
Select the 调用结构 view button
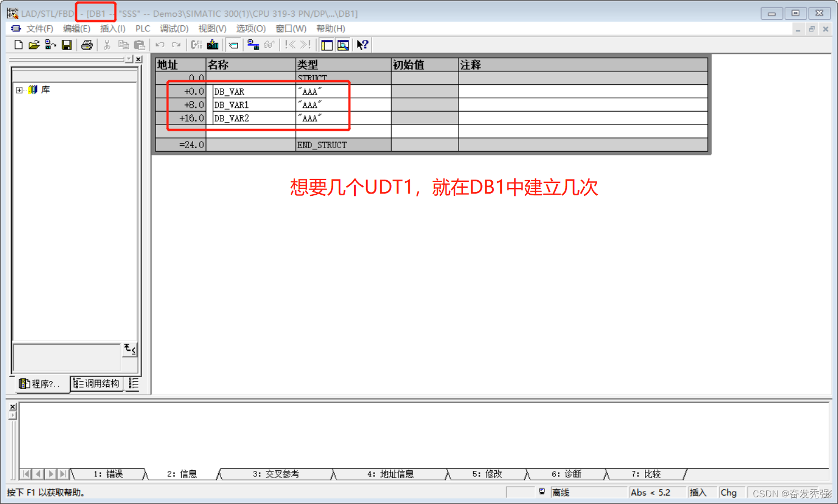point(97,383)
